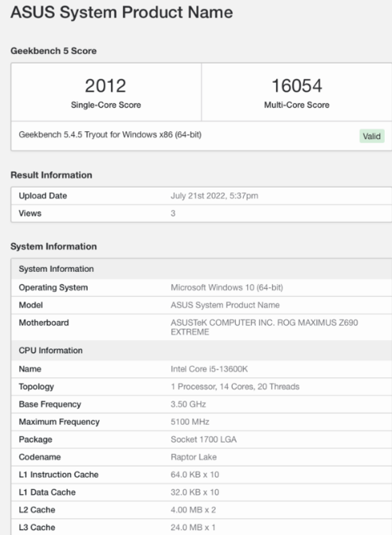This screenshot has height=535, width=392.
Task: Click the L1 Instruction Cache label
Action: tap(59, 475)
